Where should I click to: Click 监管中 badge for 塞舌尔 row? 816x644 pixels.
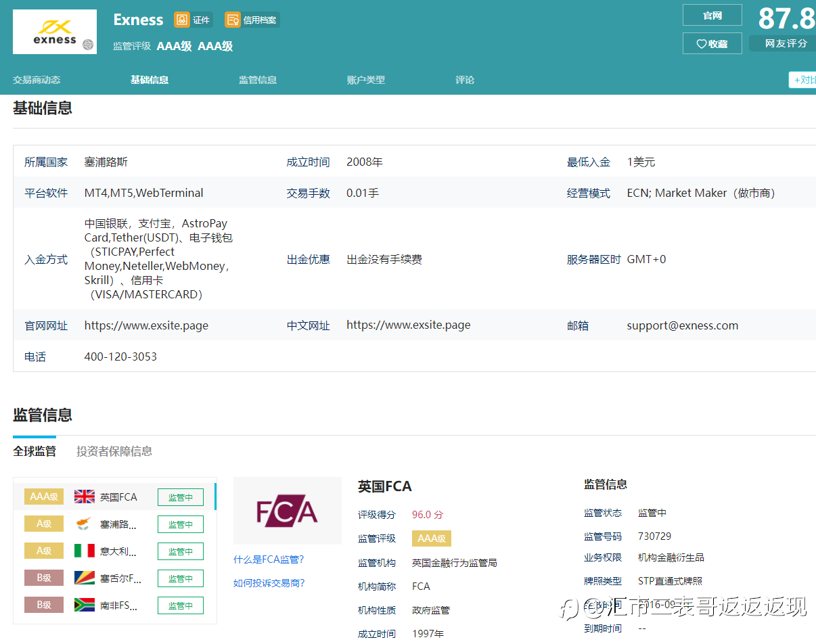[x=181, y=578]
